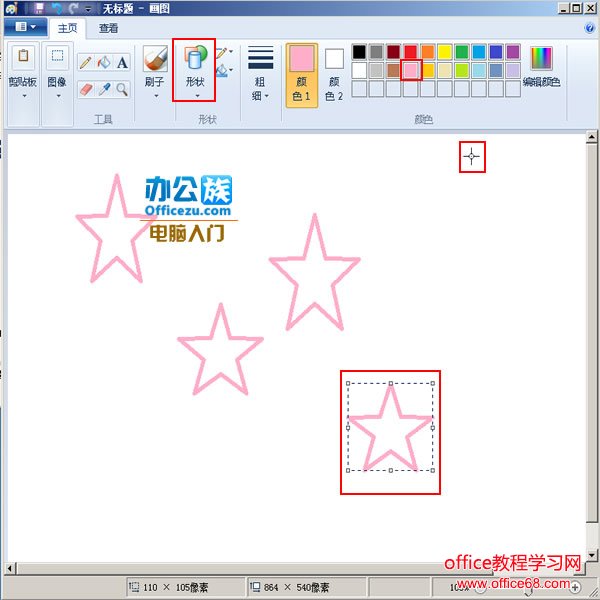The image size is (600, 600).
Task: Click the Redo arrow in title bar
Action: tap(74, 8)
